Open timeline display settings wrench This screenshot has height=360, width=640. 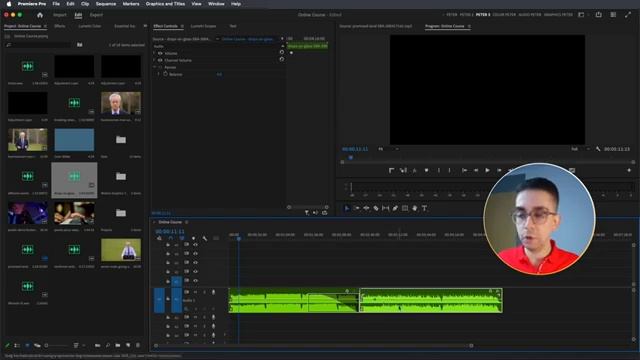(204, 238)
